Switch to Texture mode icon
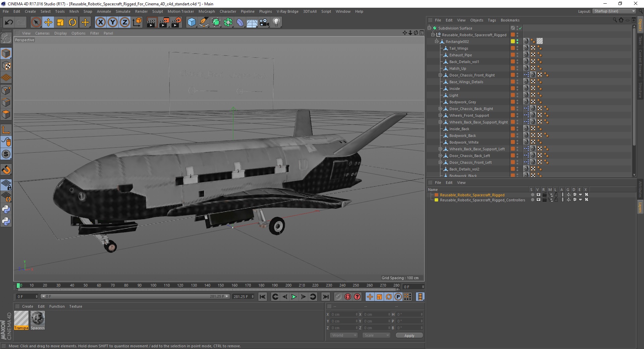This screenshot has width=644, height=349. click(6, 66)
